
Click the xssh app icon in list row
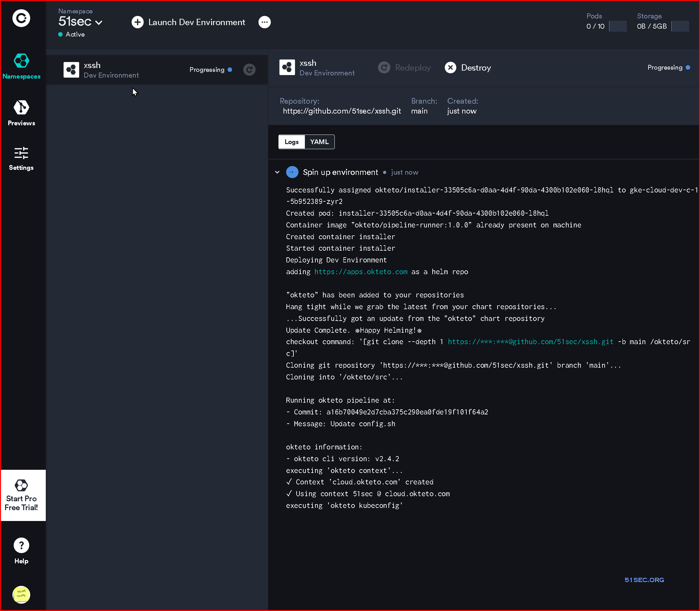[x=71, y=70]
